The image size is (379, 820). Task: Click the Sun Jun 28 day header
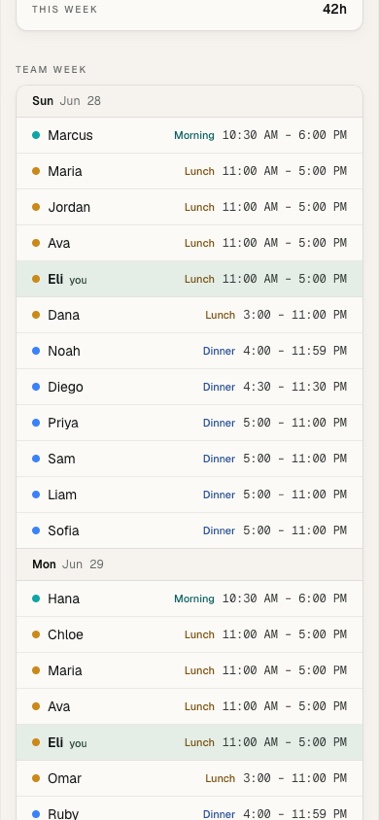[189, 101]
